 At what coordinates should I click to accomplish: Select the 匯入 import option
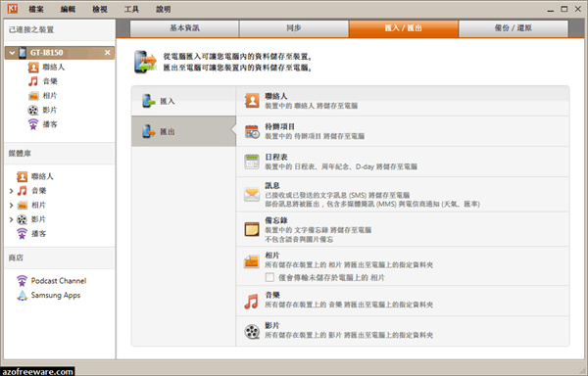183,101
